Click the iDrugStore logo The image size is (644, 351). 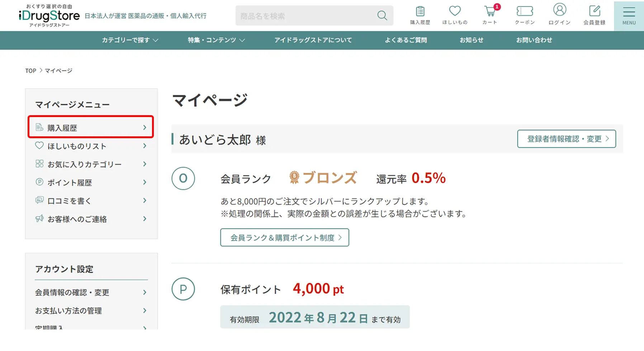49,16
